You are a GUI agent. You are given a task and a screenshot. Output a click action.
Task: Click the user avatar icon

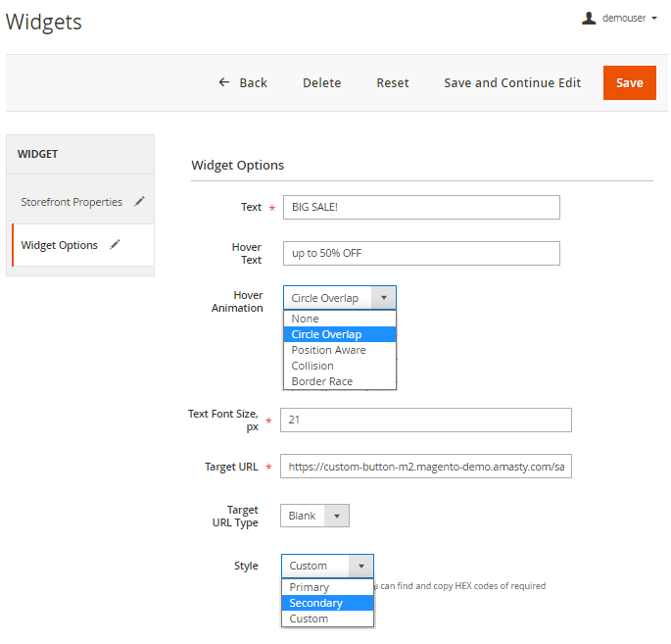click(589, 18)
